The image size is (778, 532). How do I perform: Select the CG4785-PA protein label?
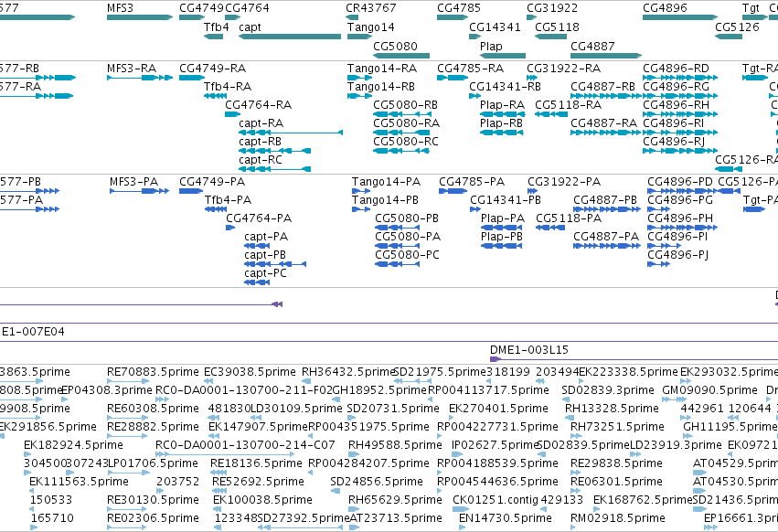click(472, 182)
